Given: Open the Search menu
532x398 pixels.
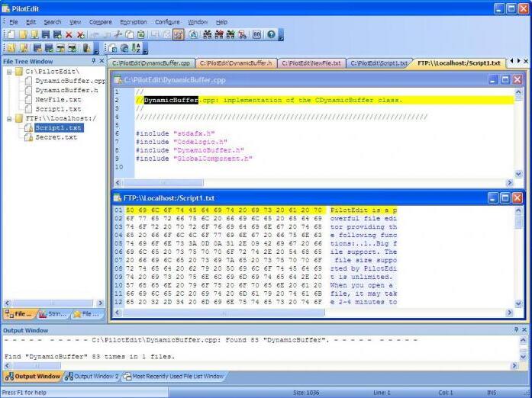Looking at the screenshot, I should [53, 22].
